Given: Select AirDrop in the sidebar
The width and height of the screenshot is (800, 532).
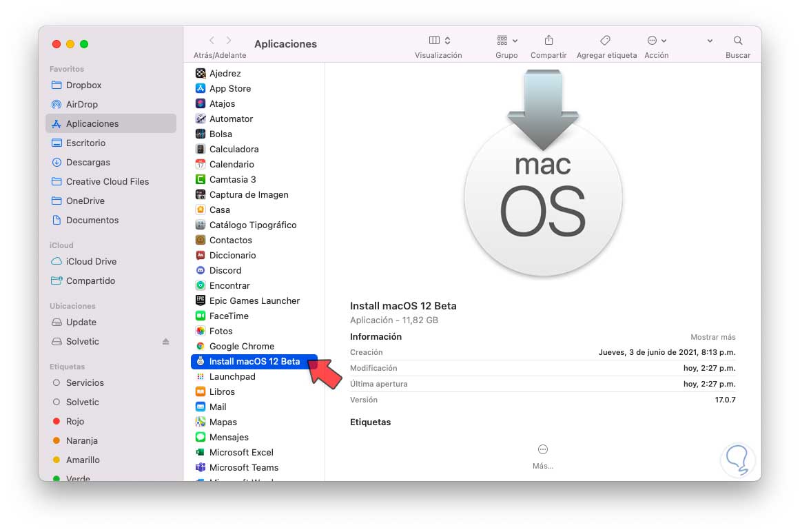Looking at the screenshot, I should click(111, 105).
